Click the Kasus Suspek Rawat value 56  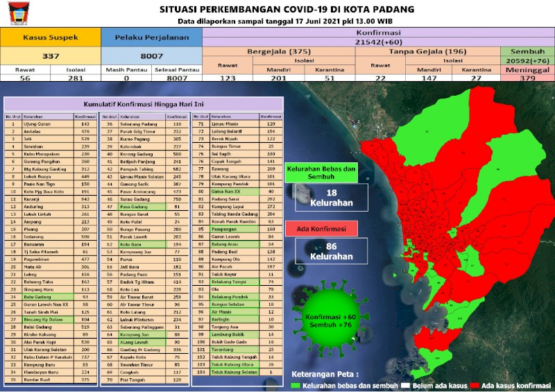[25, 78]
